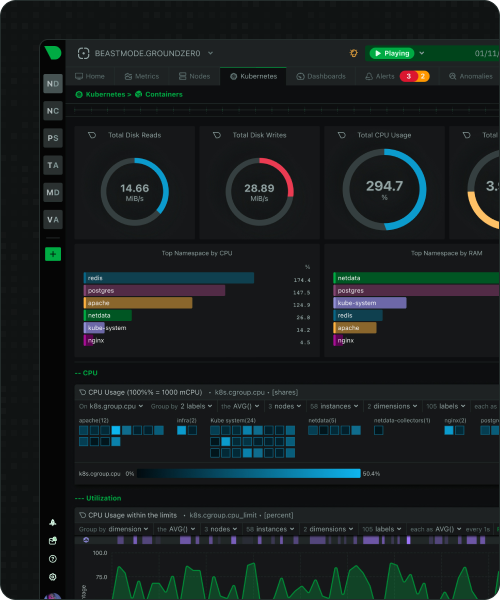Select the Kubernetes tab
The height and width of the screenshot is (600, 500).
pyautogui.click(x=253, y=76)
